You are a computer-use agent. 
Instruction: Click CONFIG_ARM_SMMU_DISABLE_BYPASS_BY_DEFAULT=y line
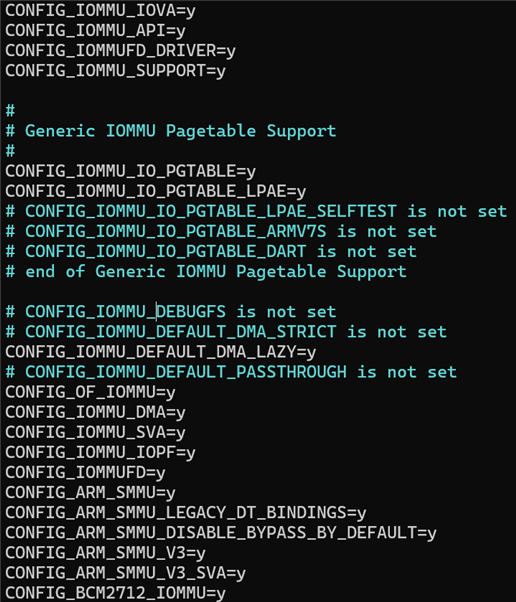[221, 533]
